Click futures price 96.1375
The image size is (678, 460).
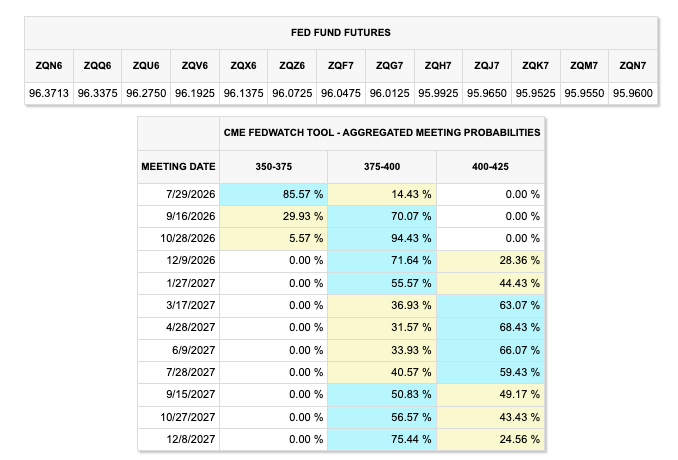pyautogui.click(x=243, y=93)
